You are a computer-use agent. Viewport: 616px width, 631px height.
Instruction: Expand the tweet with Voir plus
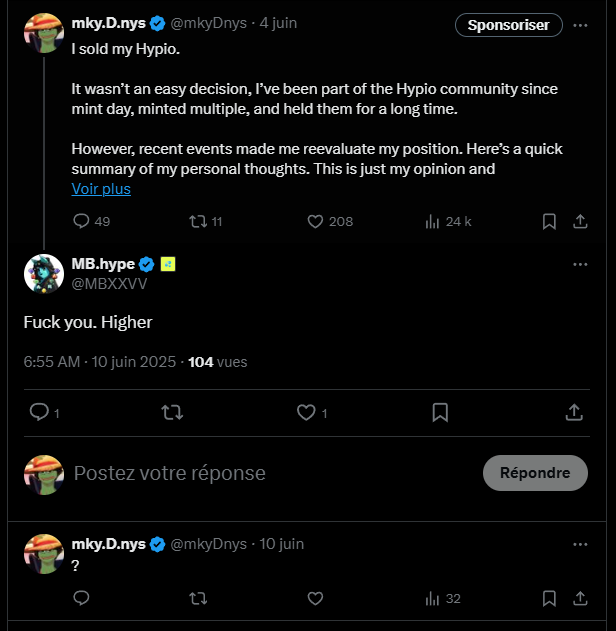click(101, 189)
